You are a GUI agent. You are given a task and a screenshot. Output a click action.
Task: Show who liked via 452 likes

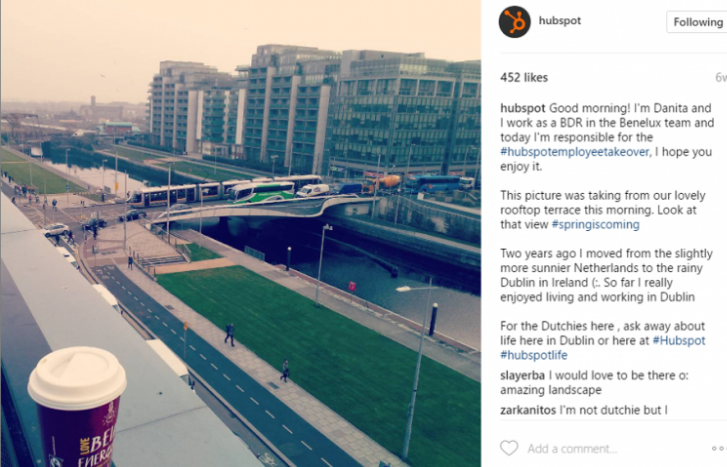tap(524, 77)
